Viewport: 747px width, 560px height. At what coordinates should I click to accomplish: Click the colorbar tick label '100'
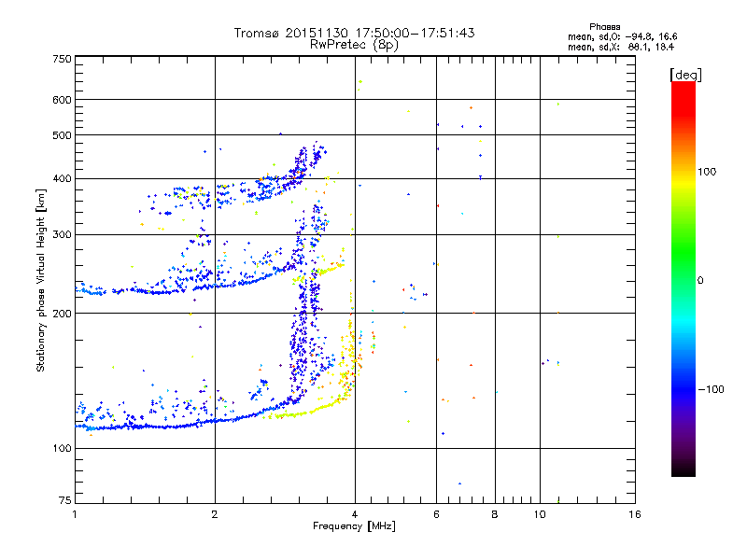[707, 172]
